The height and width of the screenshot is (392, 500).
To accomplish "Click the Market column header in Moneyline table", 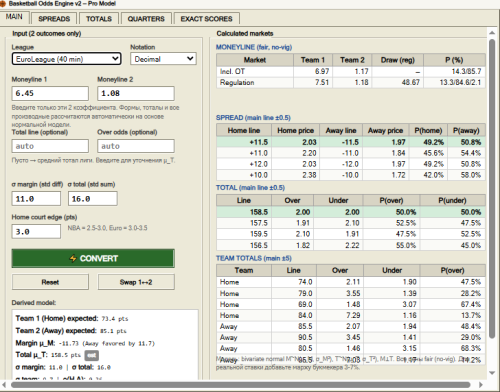I will [255, 60].
